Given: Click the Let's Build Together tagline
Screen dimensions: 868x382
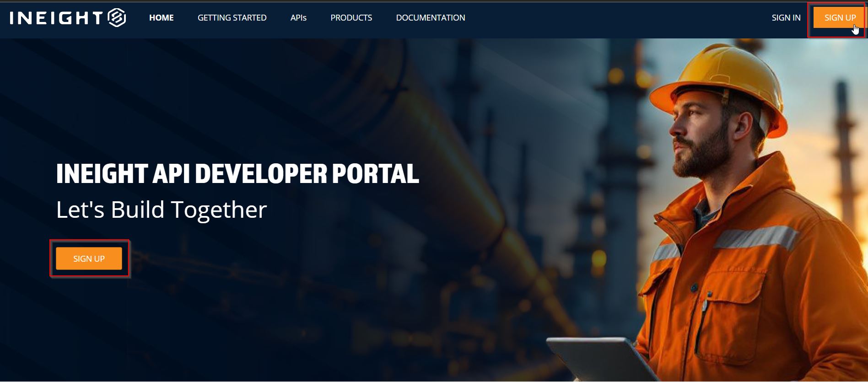Looking at the screenshot, I should pyautogui.click(x=161, y=210).
